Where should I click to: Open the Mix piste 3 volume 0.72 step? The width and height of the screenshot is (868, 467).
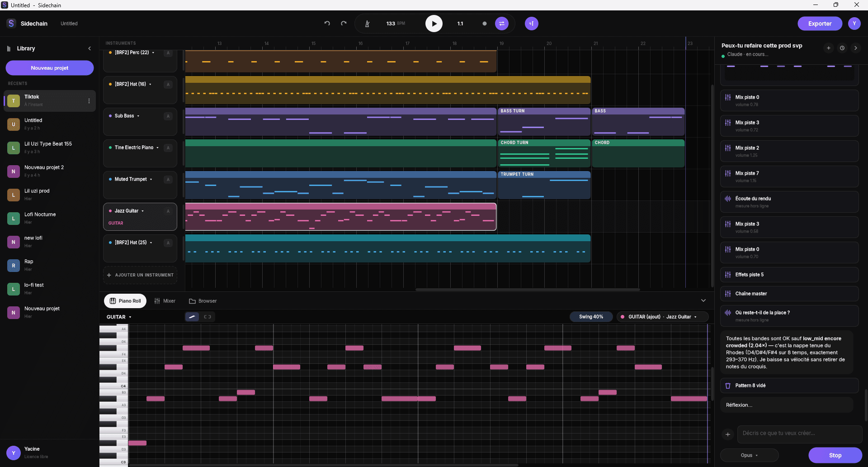[789, 126]
